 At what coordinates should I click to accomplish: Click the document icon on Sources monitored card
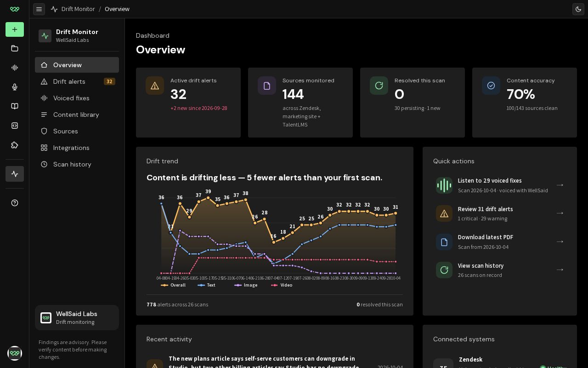click(x=267, y=86)
